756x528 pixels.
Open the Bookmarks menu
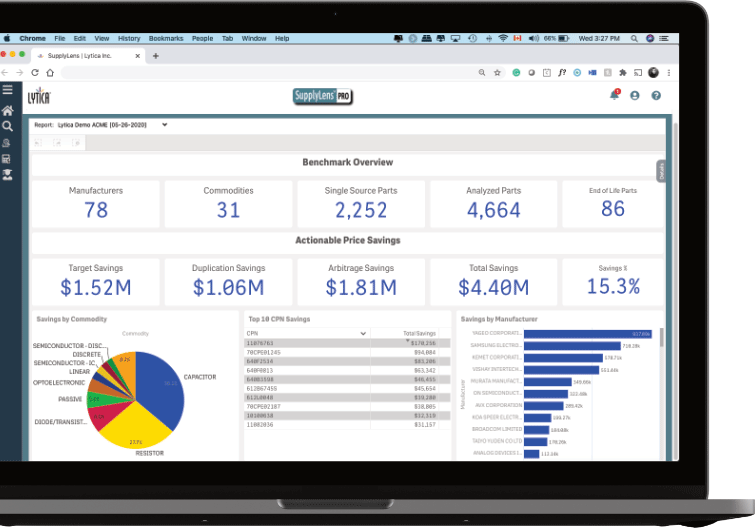(x=166, y=38)
